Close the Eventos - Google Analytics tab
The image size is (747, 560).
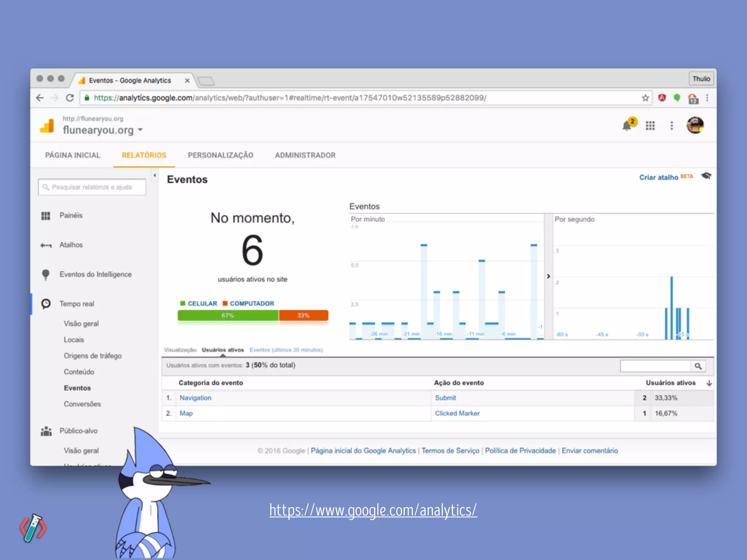(x=187, y=81)
